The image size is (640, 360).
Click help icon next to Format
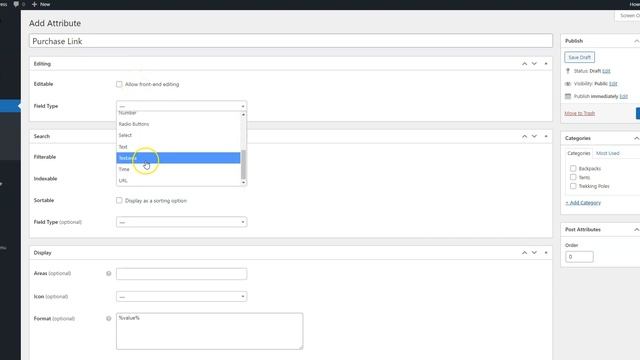[x=109, y=318]
